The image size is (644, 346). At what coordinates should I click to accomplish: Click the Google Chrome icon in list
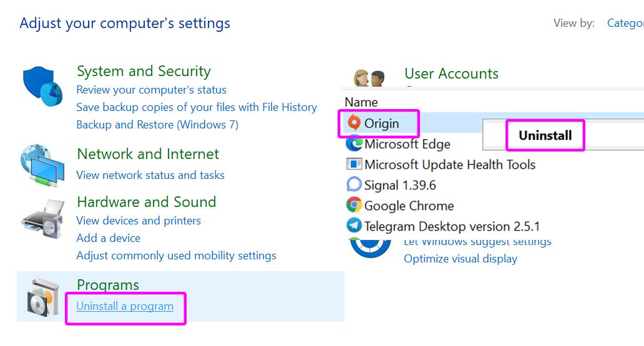coord(354,205)
